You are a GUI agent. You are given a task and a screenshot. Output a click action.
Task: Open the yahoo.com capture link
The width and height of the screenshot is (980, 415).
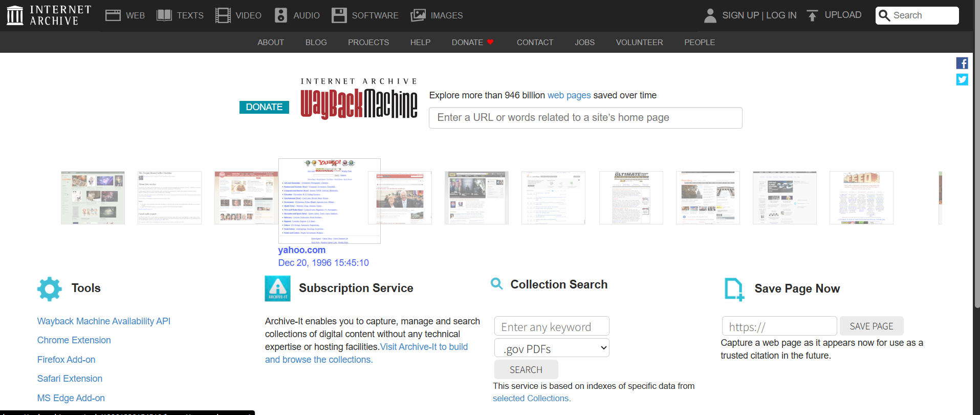click(x=302, y=250)
